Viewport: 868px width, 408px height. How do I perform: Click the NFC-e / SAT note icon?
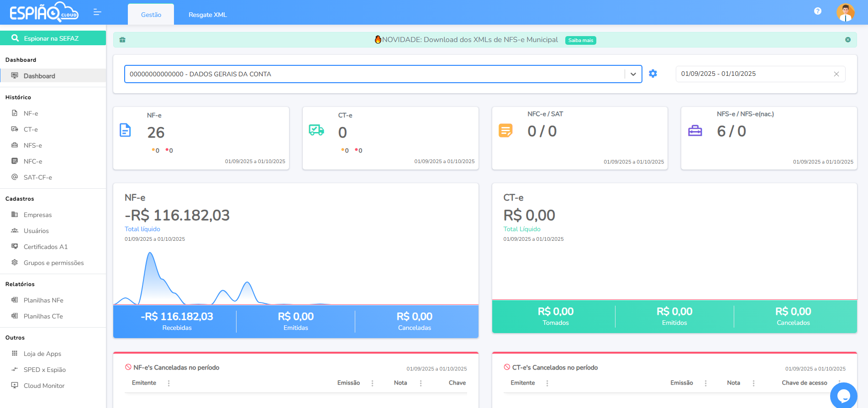505,131
